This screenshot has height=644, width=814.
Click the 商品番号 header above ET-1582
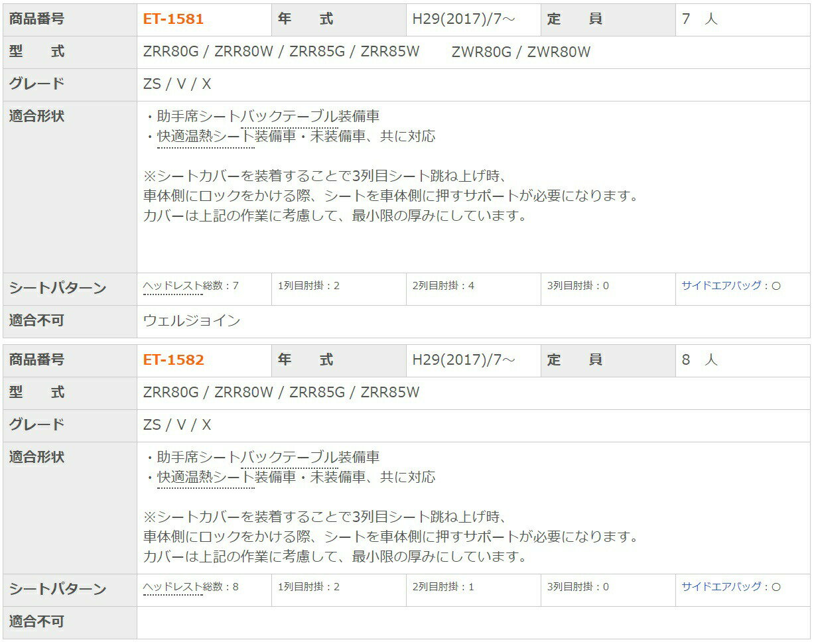point(37,360)
